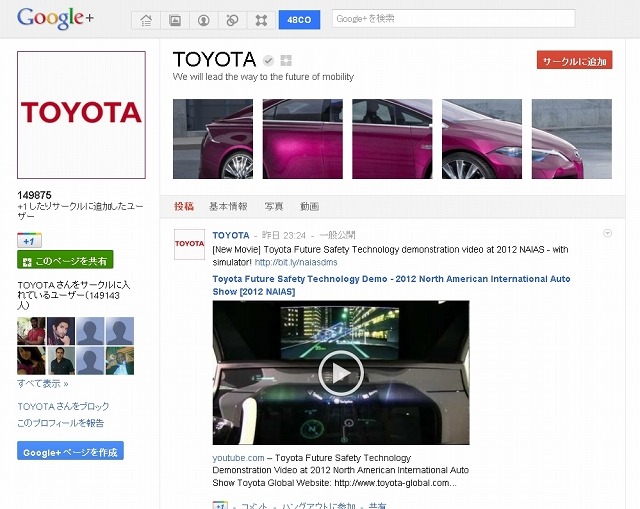Open the Circles icon in top bar

(232, 20)
